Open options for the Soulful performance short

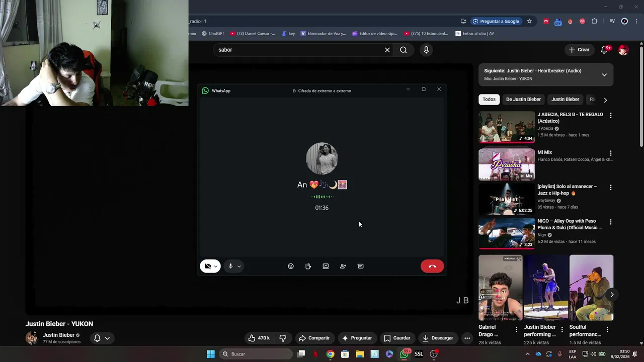(x=607, y=330)
